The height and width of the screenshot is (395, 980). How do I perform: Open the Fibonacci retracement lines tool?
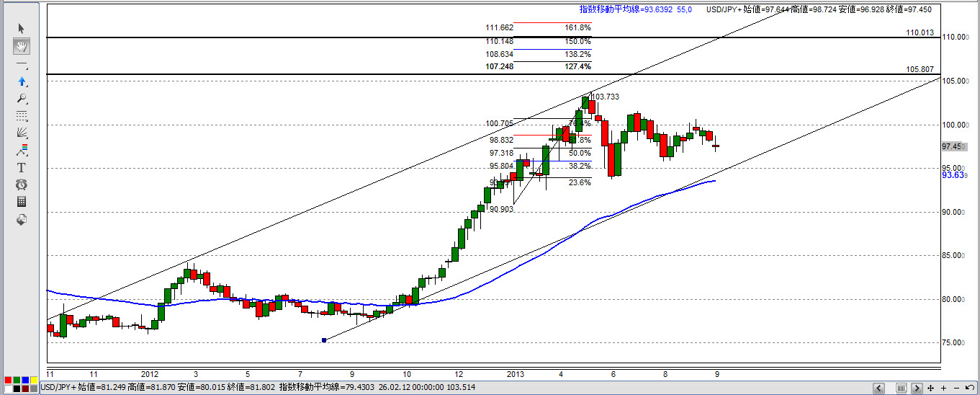click(x=22, y=116)
